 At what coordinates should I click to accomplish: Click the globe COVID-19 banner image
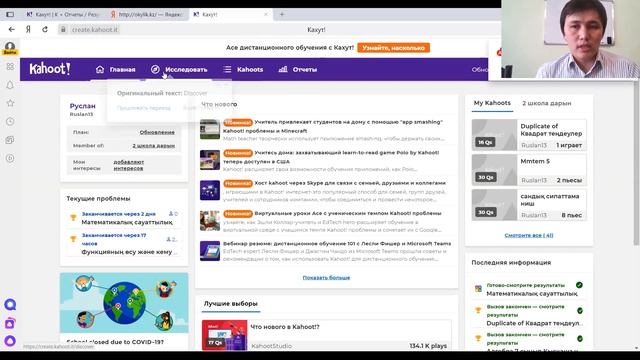pyautogui.click(x=124, y=302)
